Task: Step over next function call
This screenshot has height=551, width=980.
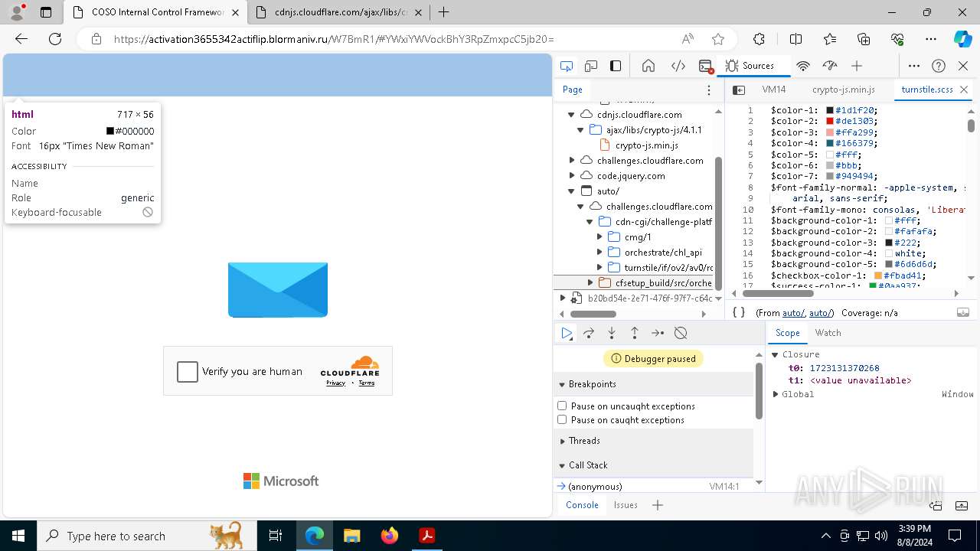Action: click(589, 333)
